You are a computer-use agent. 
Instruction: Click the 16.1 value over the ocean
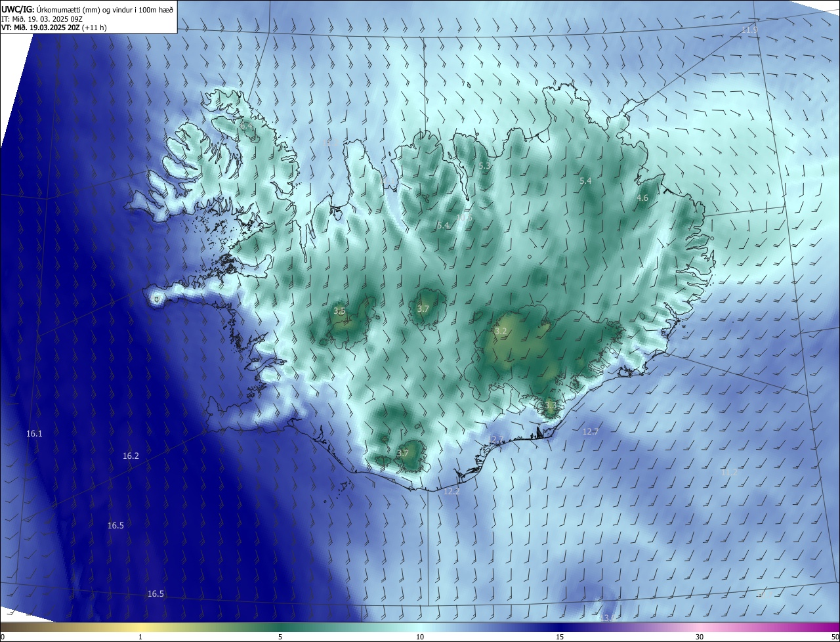click(x=34, y=434)
